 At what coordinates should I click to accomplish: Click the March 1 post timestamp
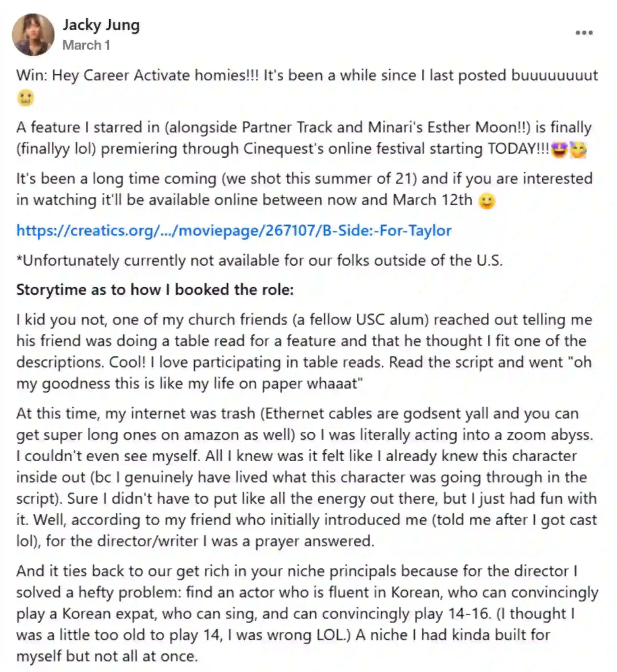pyautogui.click(x=86, y=45)
